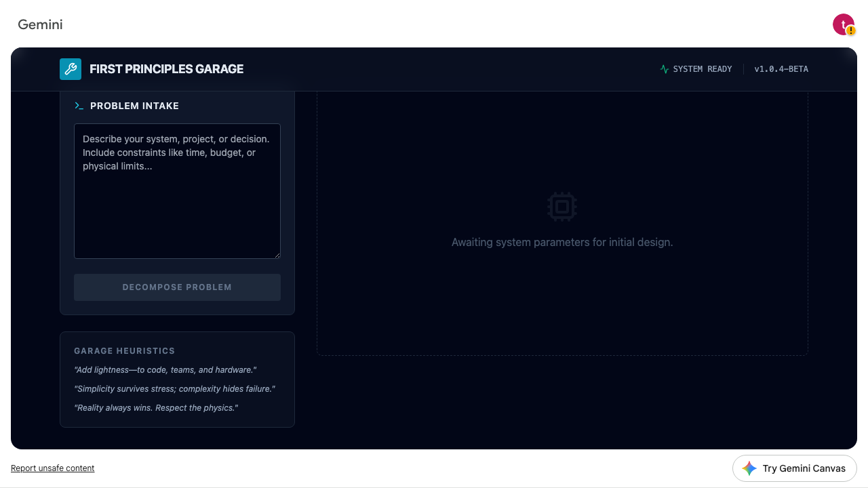Viewport: 868px width, 488px height.
Task: Click the Gemini sparkle icon in the Canvas button
Action: (x=749, y=468)
